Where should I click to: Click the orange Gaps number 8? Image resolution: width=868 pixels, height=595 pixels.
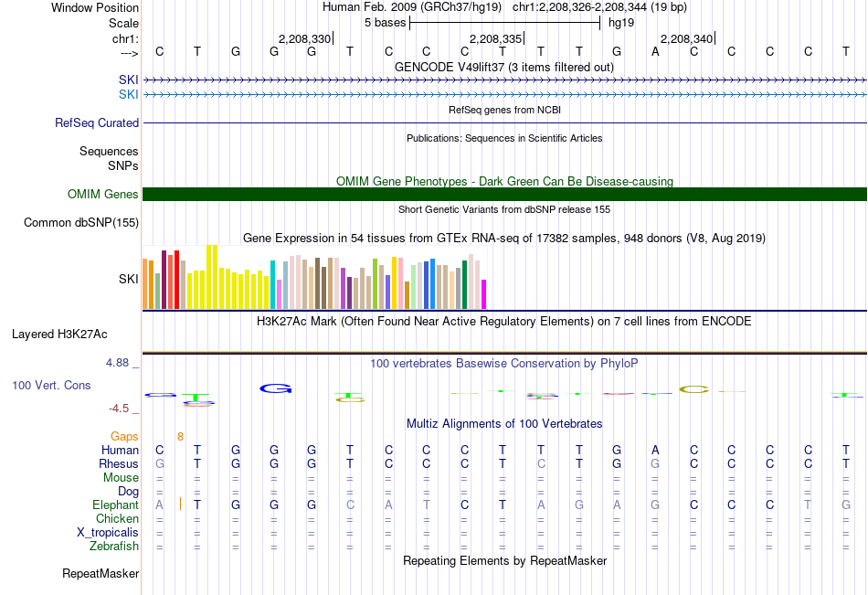point(180,437)
